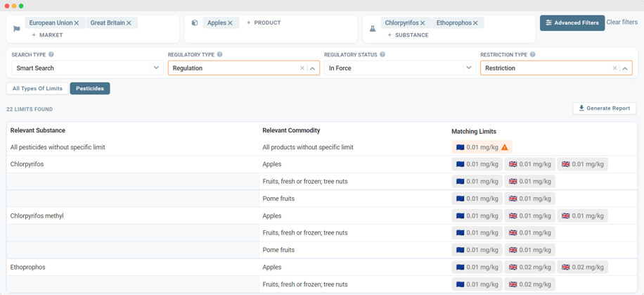The image size is (644, 295).
Task: Click the help icon beside Regulatory Status
Action: 382,54
